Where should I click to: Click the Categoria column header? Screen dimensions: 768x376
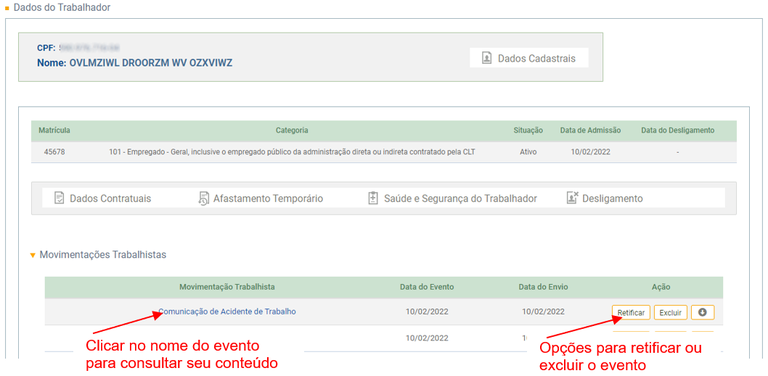coord(292,130)
